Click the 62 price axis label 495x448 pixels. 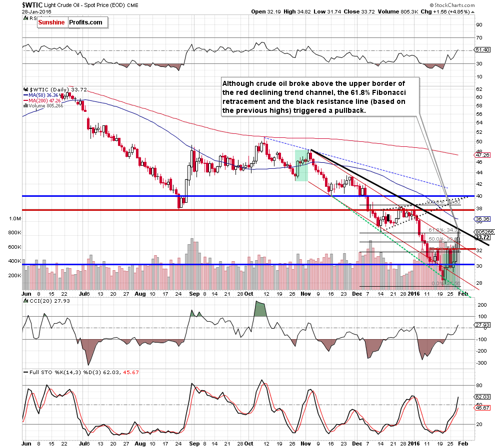pyautogui.click(x=479, y=89)
